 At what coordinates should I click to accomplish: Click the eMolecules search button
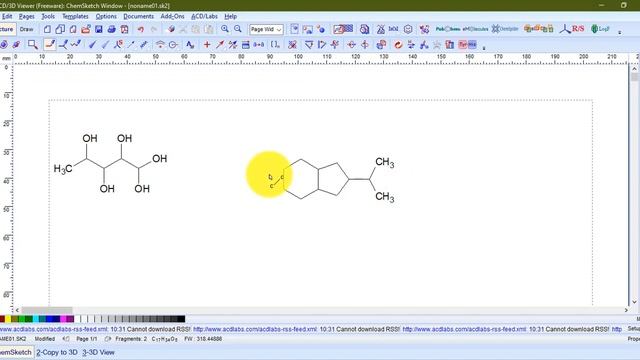475,29
